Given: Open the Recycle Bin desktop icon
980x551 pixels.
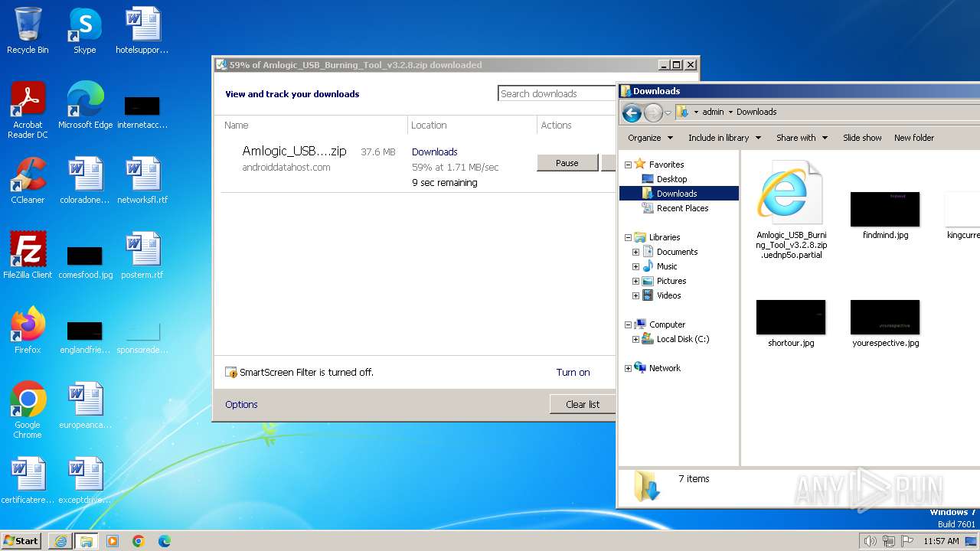Looking at the screenshot, I should (x=28, y=31).
